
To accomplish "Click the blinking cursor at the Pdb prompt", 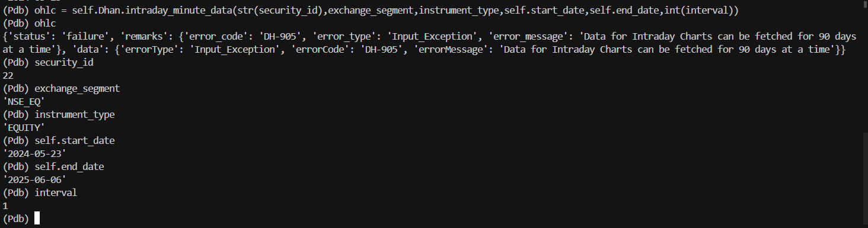I will coord(37,219).
